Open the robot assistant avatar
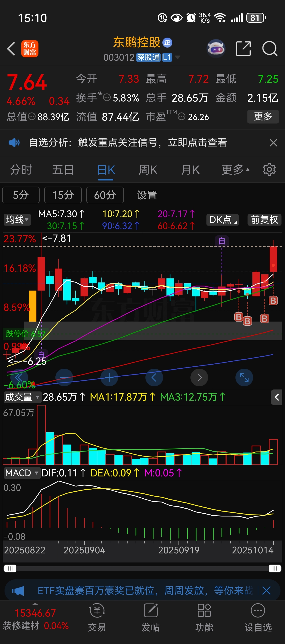 [x=216, y=48]
